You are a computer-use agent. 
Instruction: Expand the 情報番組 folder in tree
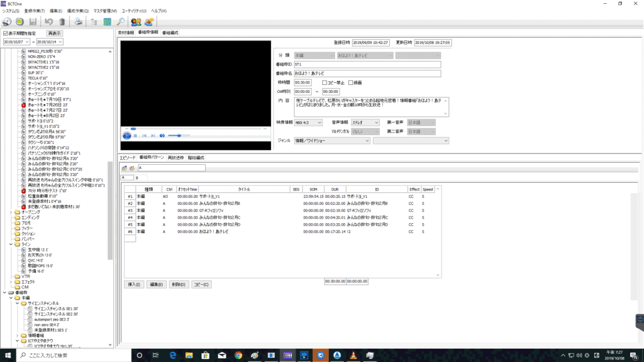pos(17,336)
